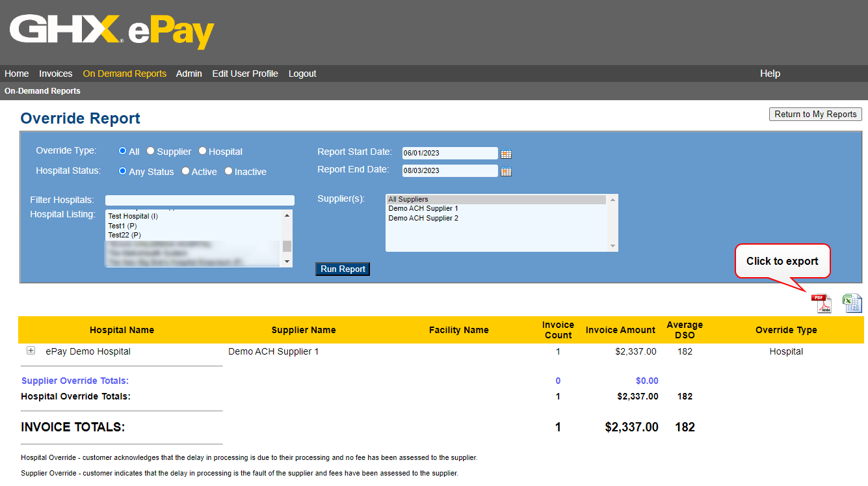
Task: Open Admin menu item
Action: [189, 74]
